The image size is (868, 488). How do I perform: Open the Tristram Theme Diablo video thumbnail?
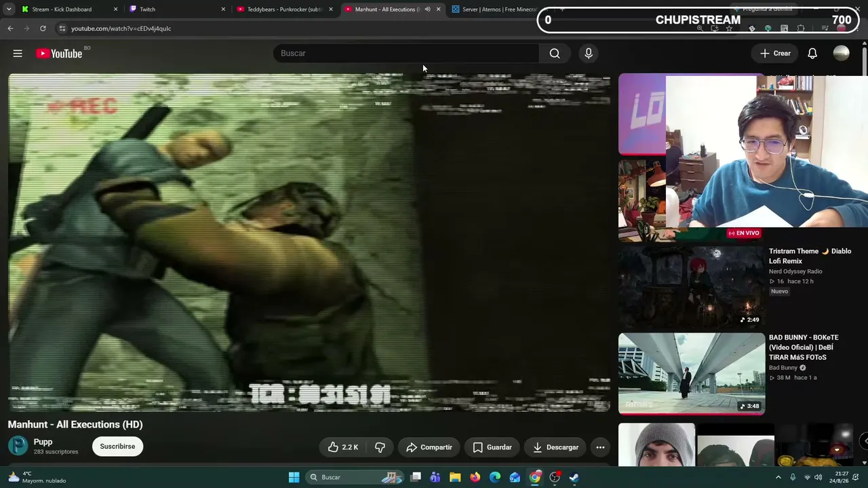tap(691, 287)
